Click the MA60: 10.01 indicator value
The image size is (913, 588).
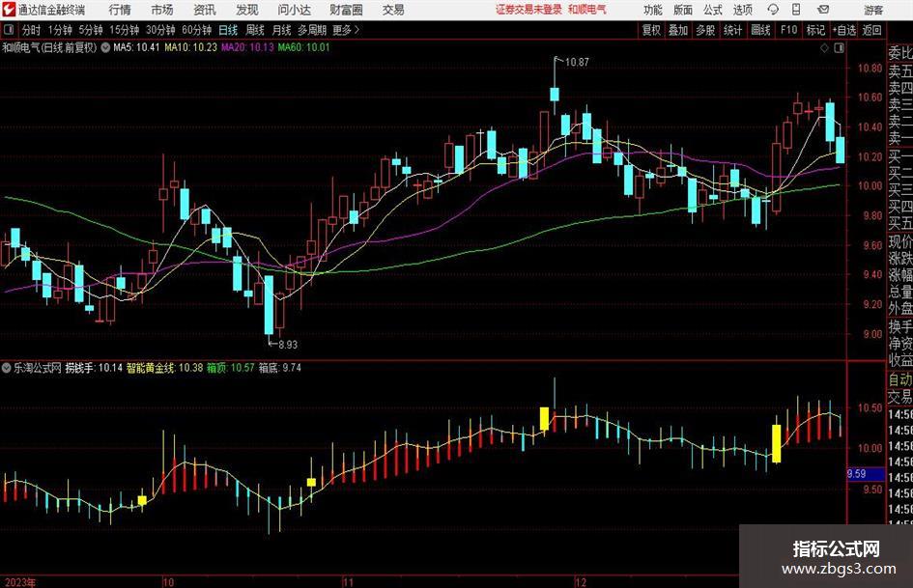pyautogui.click(x=303, y=47)
